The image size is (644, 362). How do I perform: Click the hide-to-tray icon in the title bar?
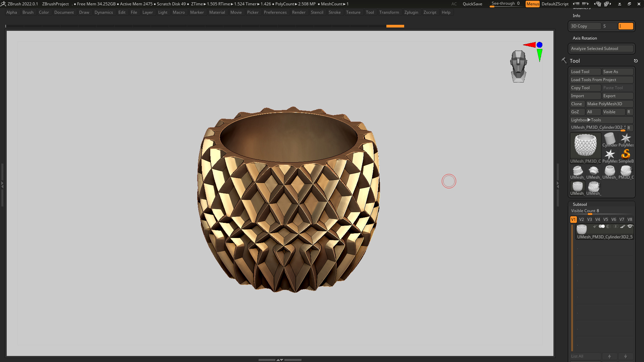[x=620, y=4]
